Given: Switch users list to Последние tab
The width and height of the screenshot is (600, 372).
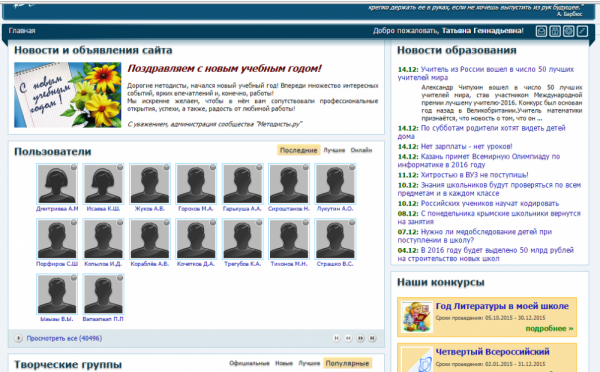Looking at the screenshot, I should pos(298,150).
